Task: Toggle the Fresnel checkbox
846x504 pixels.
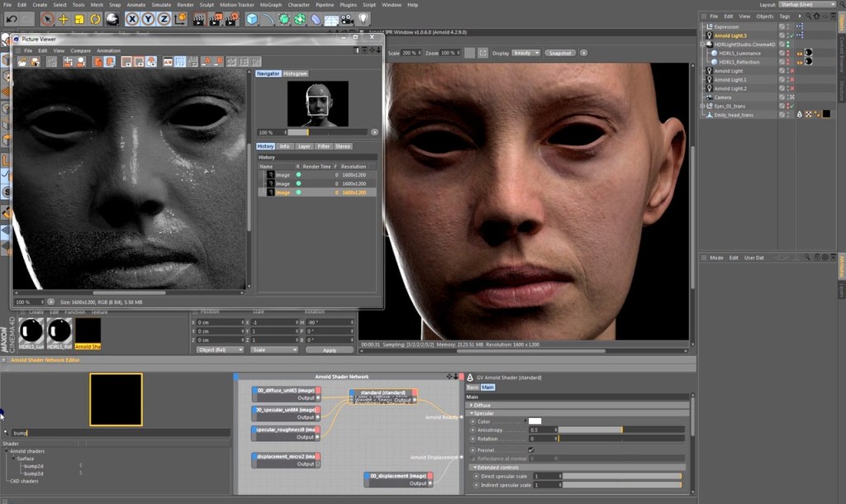Action: coord(531,450)
